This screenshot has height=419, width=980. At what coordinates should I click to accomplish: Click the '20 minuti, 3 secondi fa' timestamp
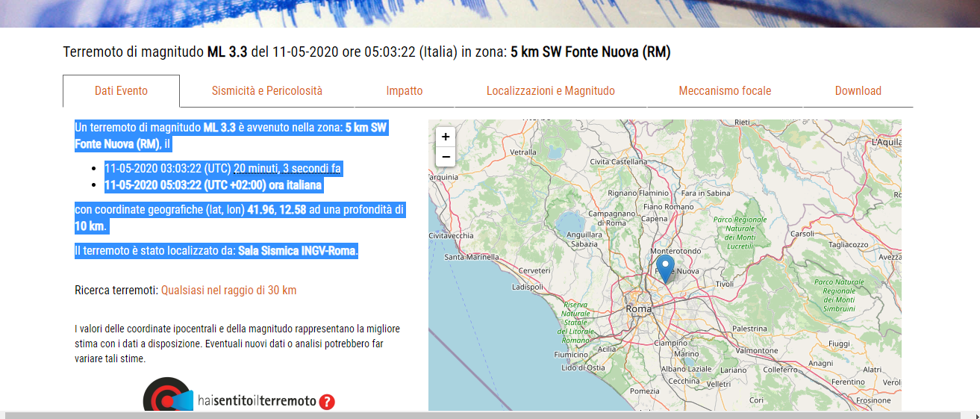(x=287, y=168)
